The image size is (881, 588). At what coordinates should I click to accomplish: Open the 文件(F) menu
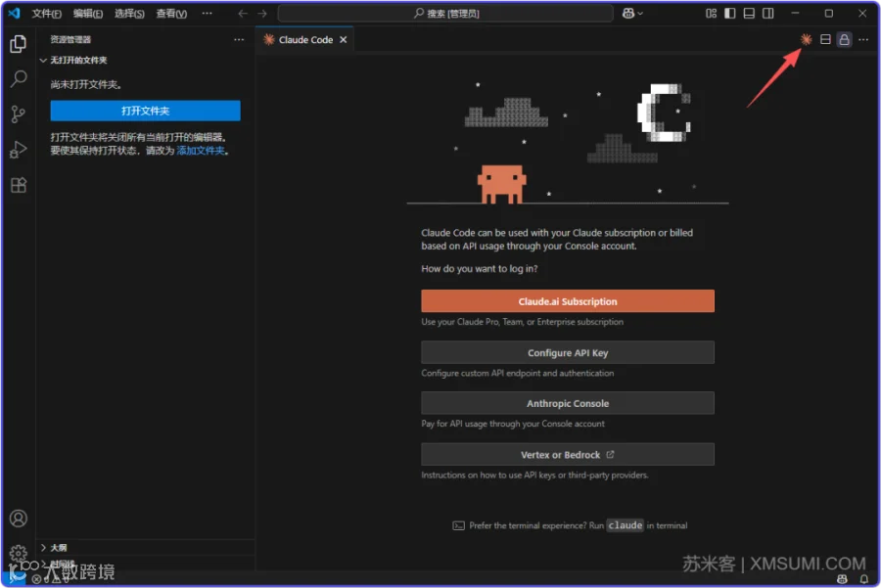click(x=46, y=13)
